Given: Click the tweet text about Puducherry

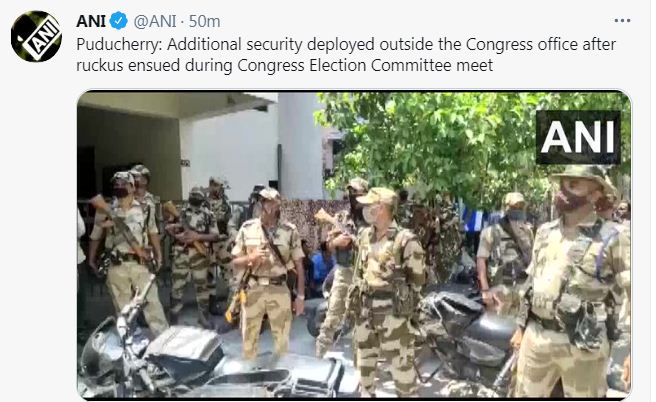Looking at the screenshot, I should (x=346, y=55).
